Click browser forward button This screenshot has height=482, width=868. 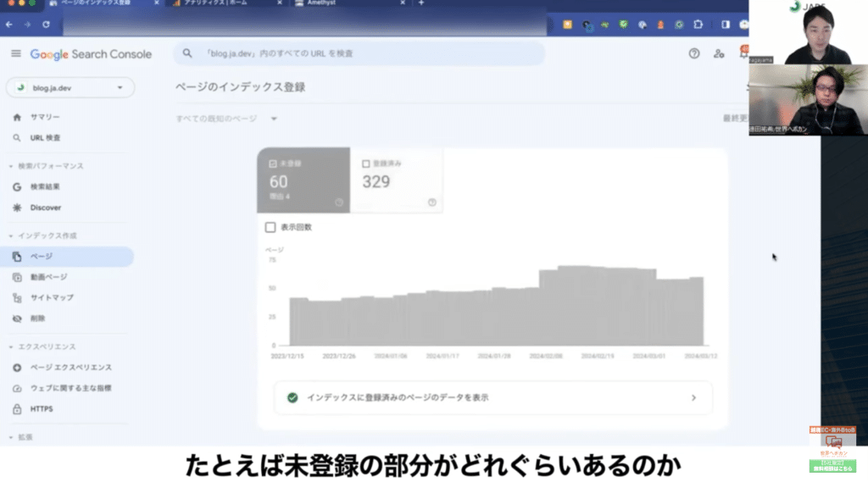[27, 25]
